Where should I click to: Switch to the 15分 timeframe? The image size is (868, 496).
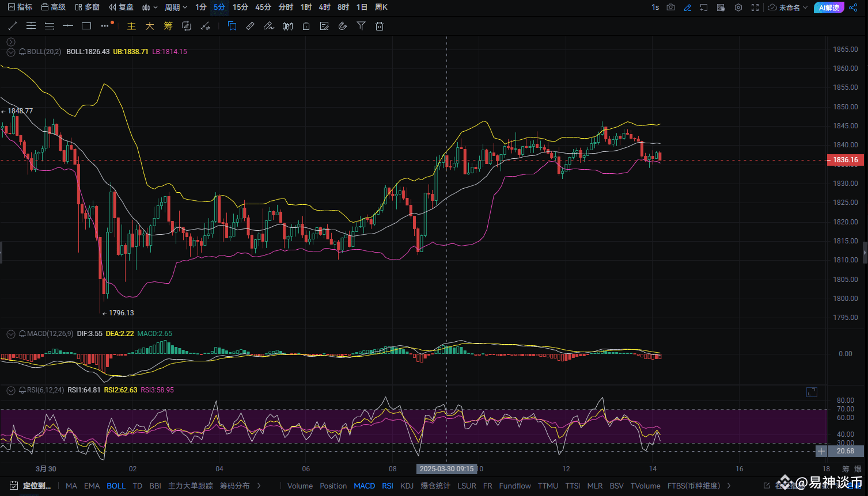pyautogui.click(x=240, y=7)
